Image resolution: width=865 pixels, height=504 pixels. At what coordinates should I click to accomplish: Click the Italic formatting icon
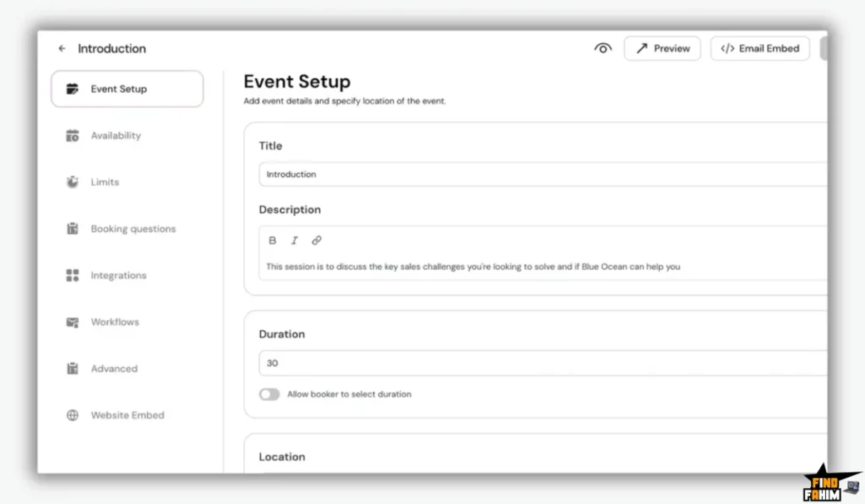pos(294,241)
